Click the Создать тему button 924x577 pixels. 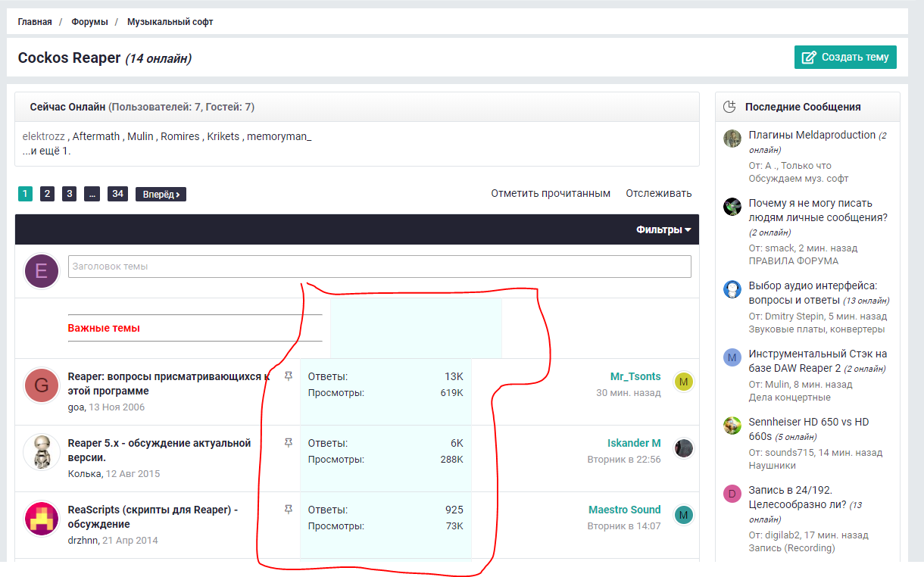(845, 57)
